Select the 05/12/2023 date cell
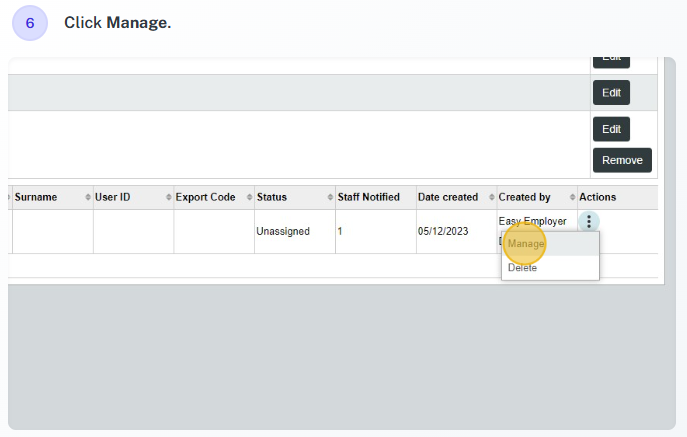This screenshot has height=437, width=687. [457, 231]
